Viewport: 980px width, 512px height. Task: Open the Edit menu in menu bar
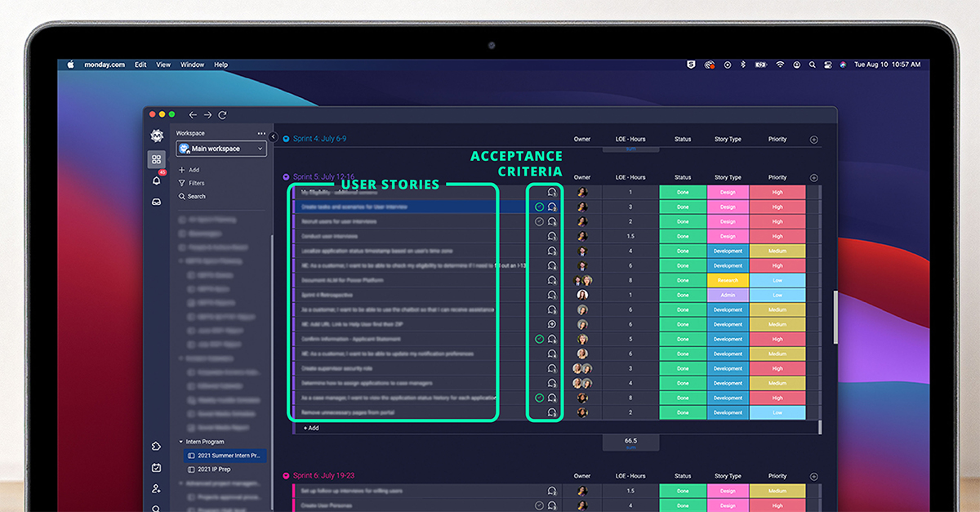click(140, 65)
